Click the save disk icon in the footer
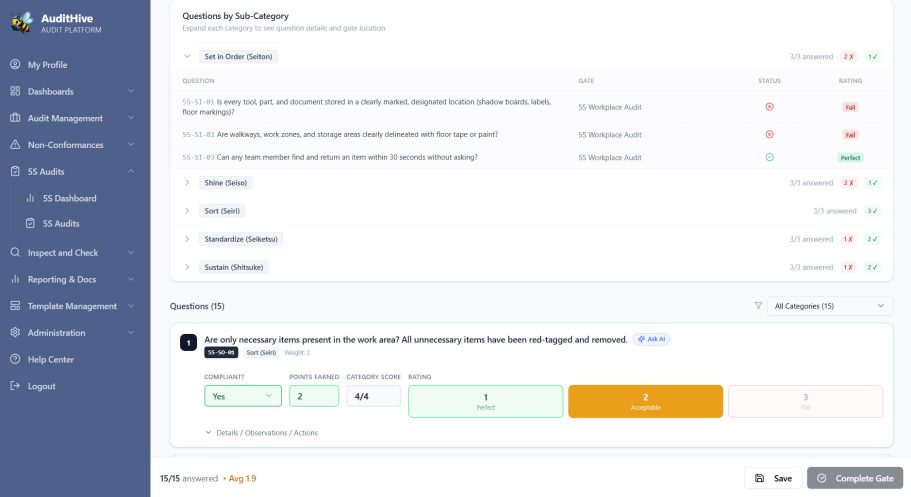Screen dimensions: 911x497 click(x=759, y=478)
